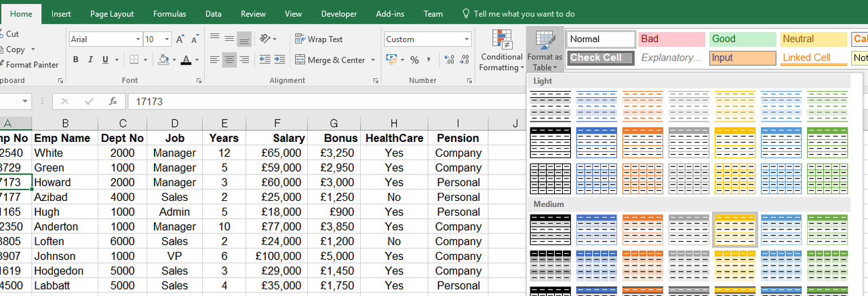
Task: Choose green table style in first Medium row
Action: pyautogui.click(x=827, y=229)
